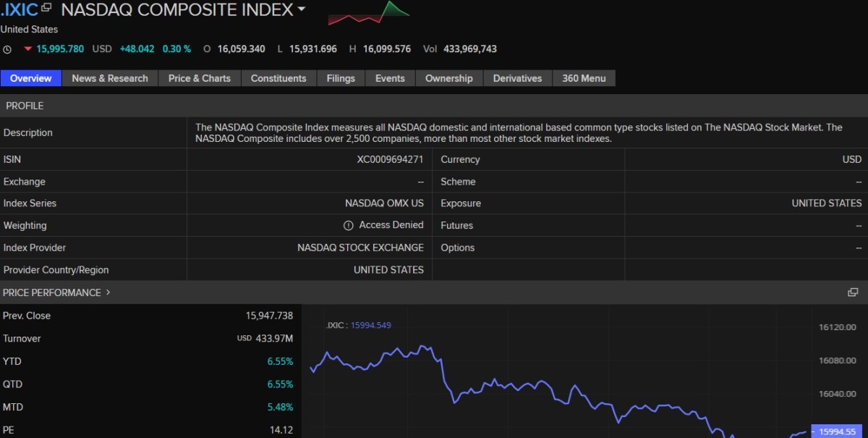This screenshot has height=438, width=868.
Task: Go to the Constituents tab
Action: 278,78
